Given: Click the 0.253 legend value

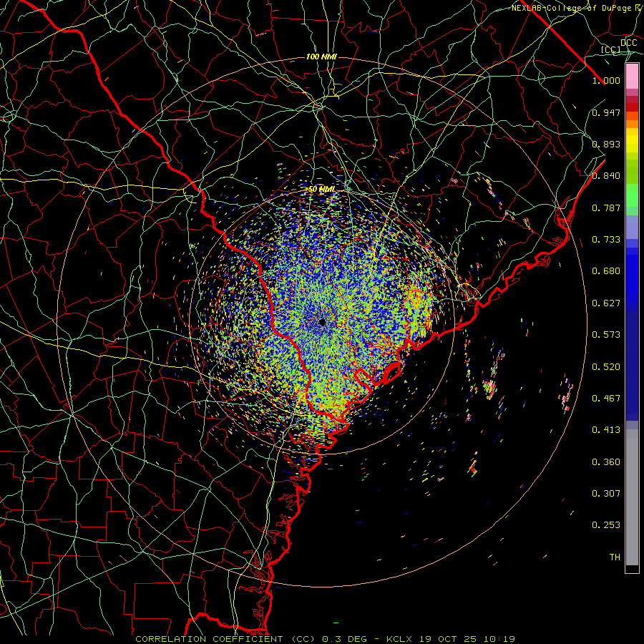Looking at the screenshot, I should 606,525.
